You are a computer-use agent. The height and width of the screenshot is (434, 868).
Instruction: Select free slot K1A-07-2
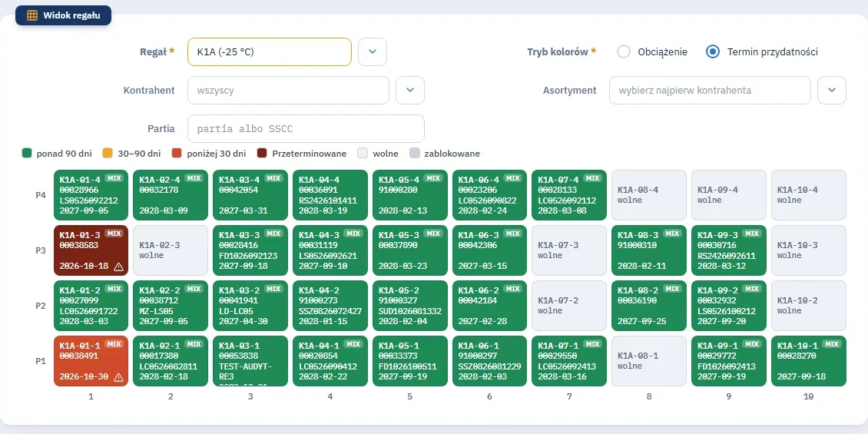[569, 306]
